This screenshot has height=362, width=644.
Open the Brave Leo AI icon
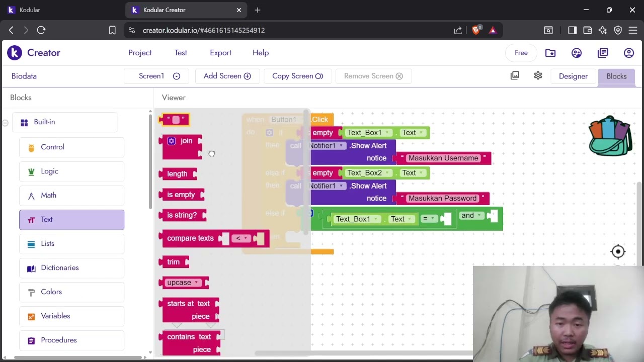(603, 30)
